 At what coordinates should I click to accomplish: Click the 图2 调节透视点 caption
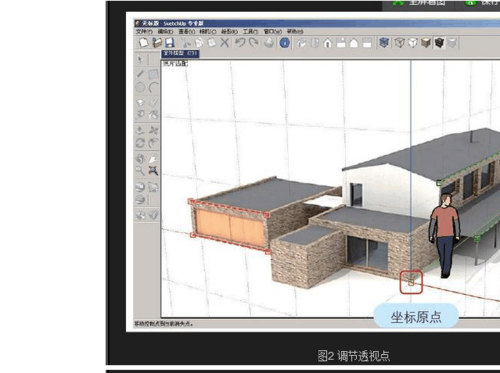[353, 356]
